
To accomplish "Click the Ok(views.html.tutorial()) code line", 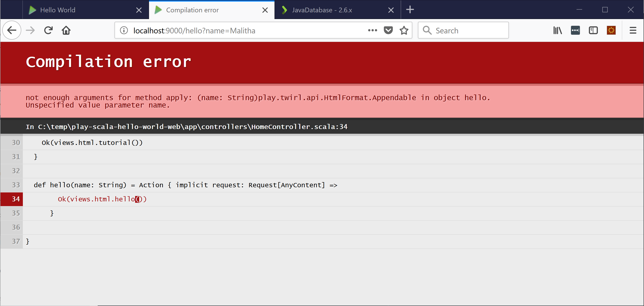I will pyautogui.click(x=92, y=142).
